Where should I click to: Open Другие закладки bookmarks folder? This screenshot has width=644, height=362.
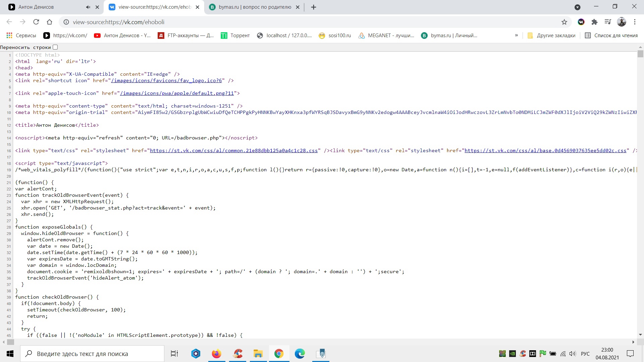point(551,35)
